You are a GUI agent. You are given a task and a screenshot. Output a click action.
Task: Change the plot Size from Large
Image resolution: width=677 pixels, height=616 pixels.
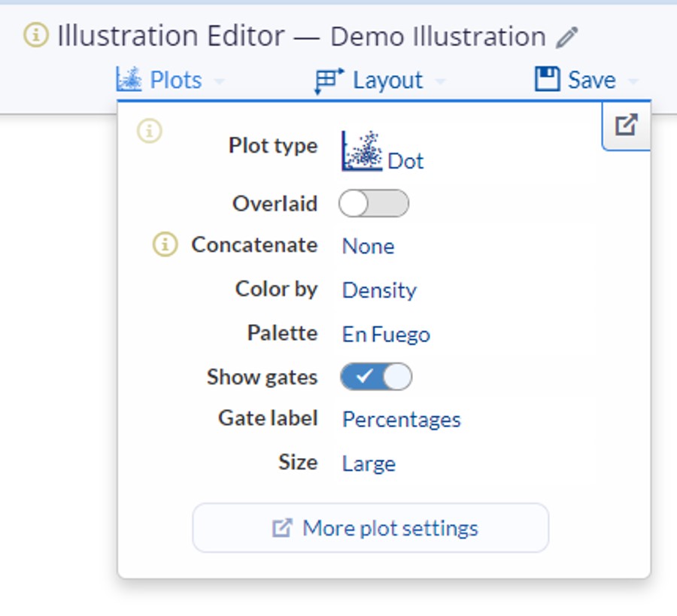tap(369, 463)
